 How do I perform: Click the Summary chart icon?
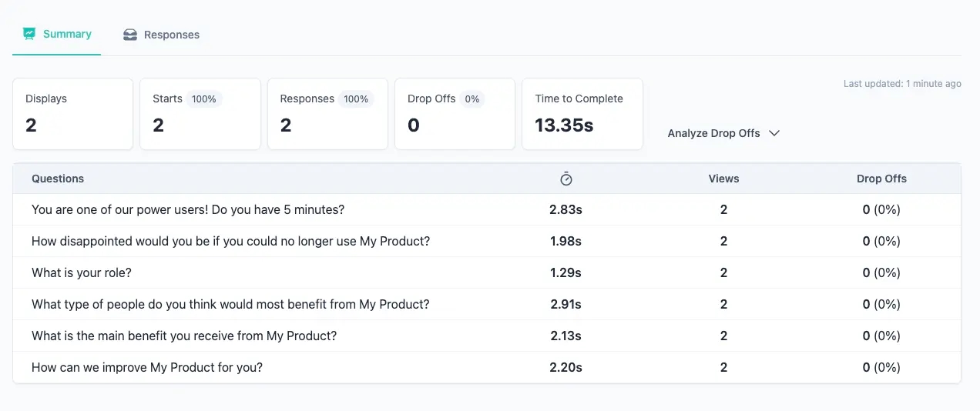(29, 34)
